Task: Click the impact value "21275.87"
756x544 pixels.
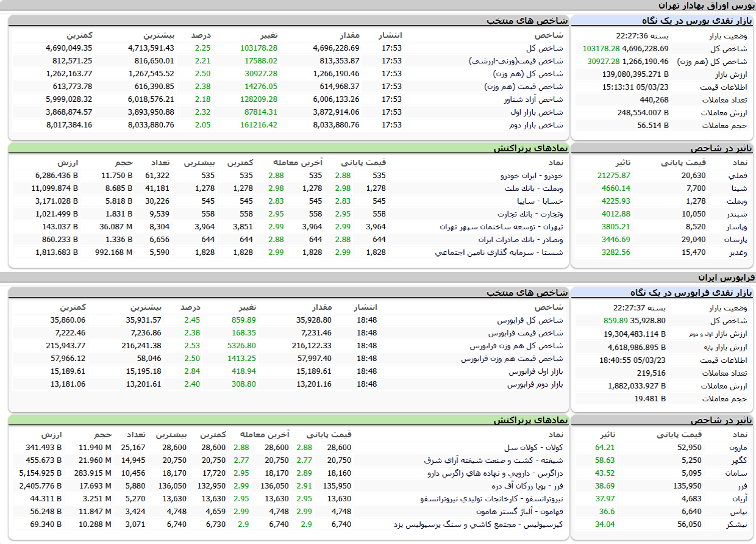Action: [614, 176]
